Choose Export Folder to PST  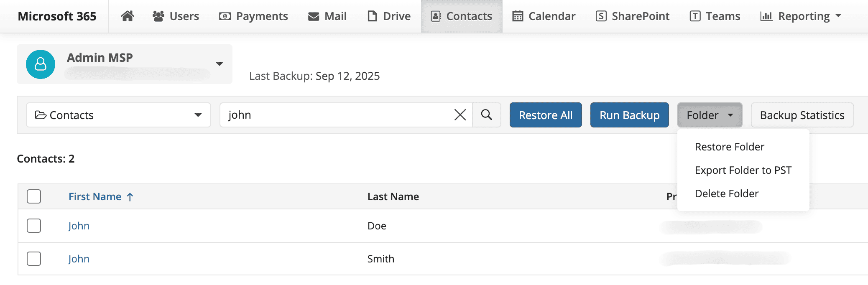click(x=743, y=170)
